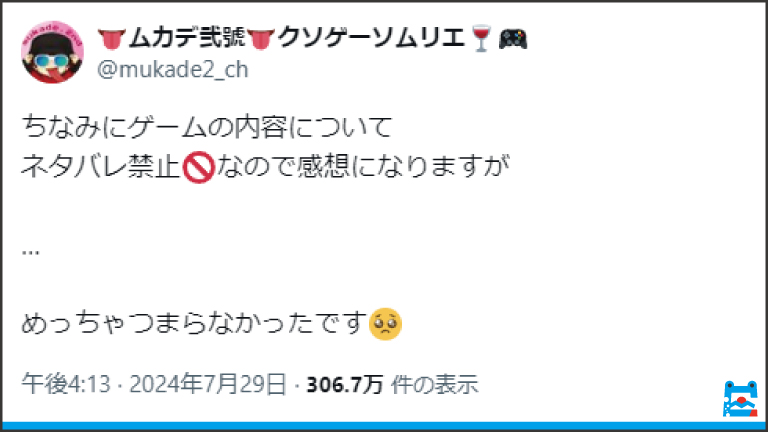Click the ellipsis line in the tweet
The height and width of the screenshot is (432, 768).
(30, 252)
